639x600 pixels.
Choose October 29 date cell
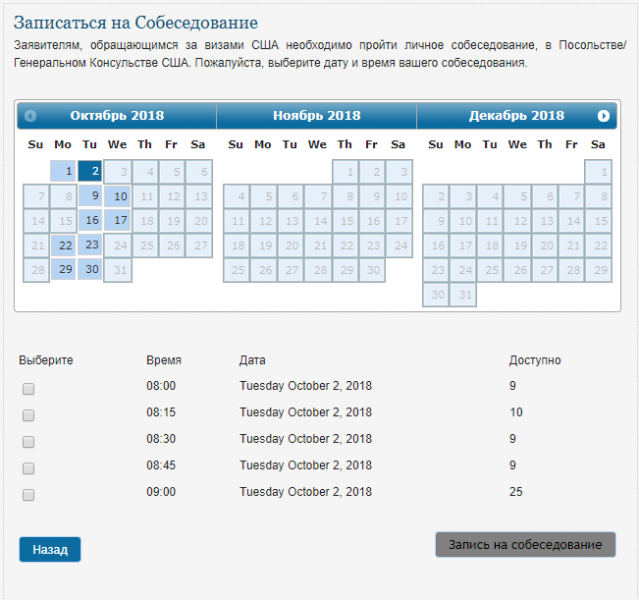pyautogui.click(x=63, y=269)
